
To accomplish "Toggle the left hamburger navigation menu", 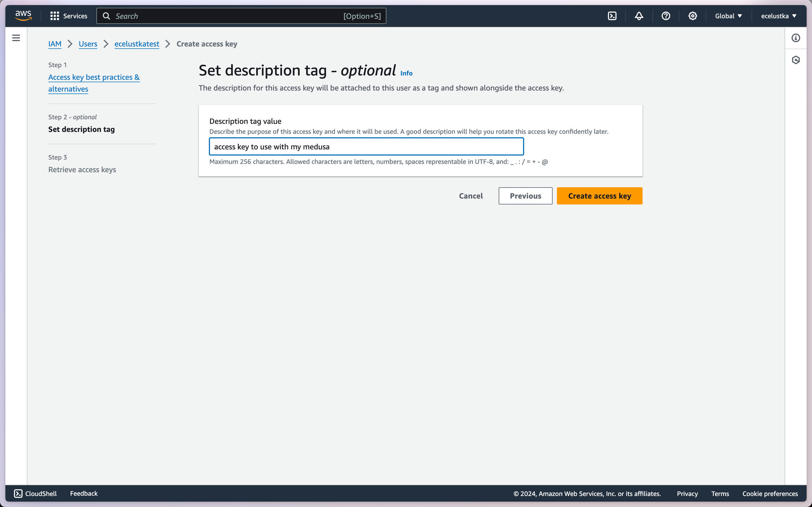I will (x=16, y=38).
